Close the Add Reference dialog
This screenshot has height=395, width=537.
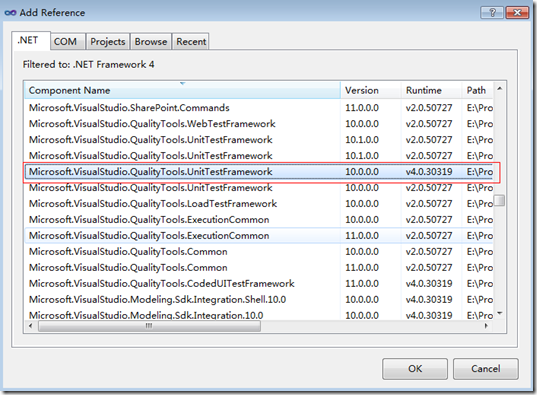click(x=517, y=13)
